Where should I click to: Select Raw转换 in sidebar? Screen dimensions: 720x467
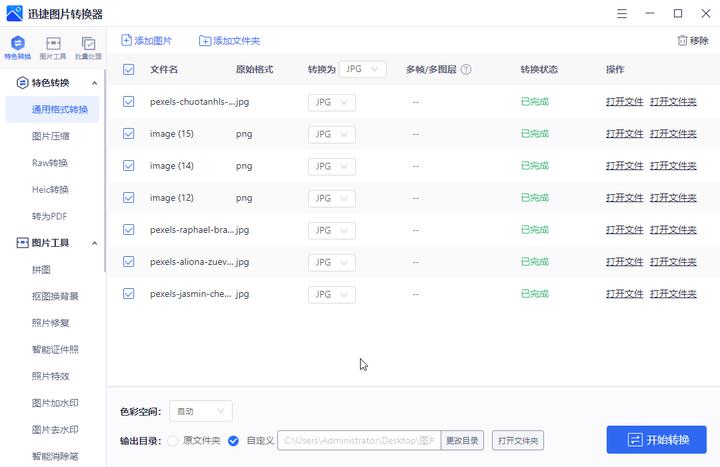click(x=50, y=163)
